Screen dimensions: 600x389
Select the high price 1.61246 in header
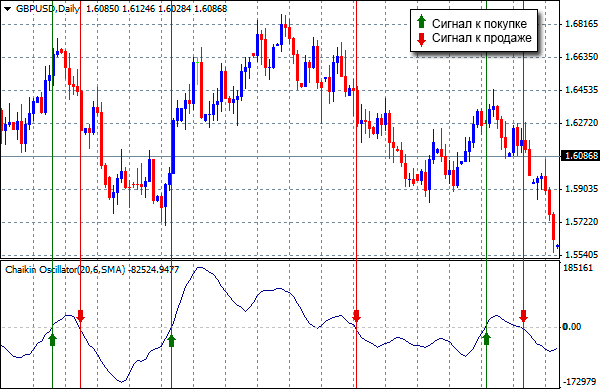coord(139,8)
